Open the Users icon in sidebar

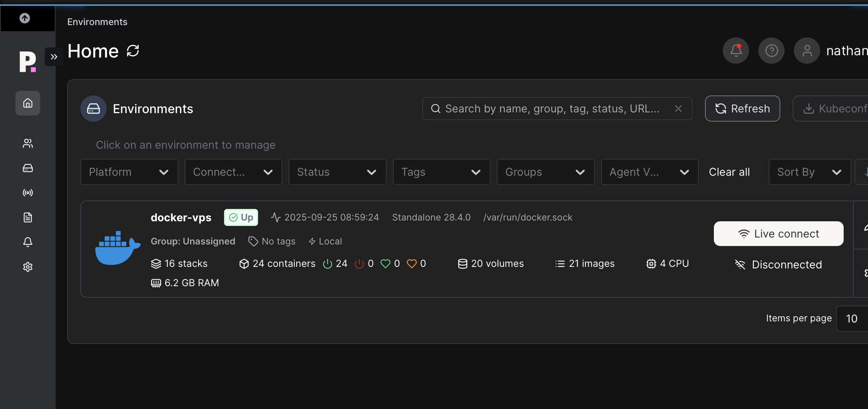[x=28, y=143]
